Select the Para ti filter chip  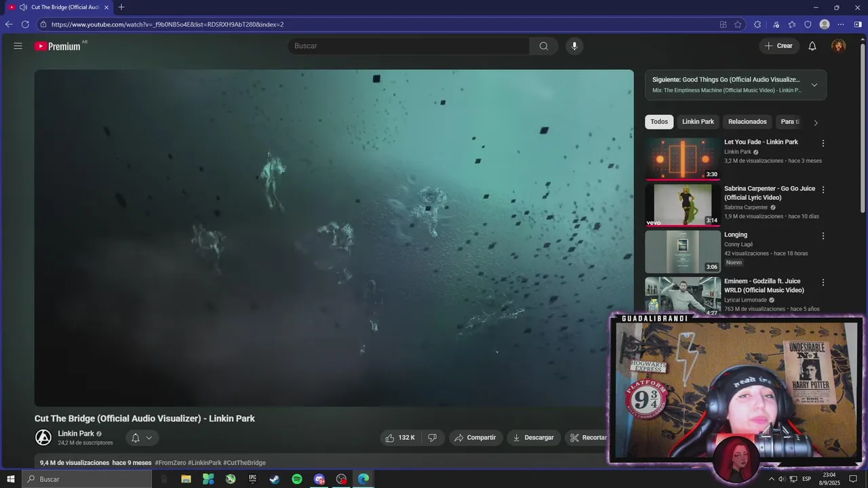790,122
